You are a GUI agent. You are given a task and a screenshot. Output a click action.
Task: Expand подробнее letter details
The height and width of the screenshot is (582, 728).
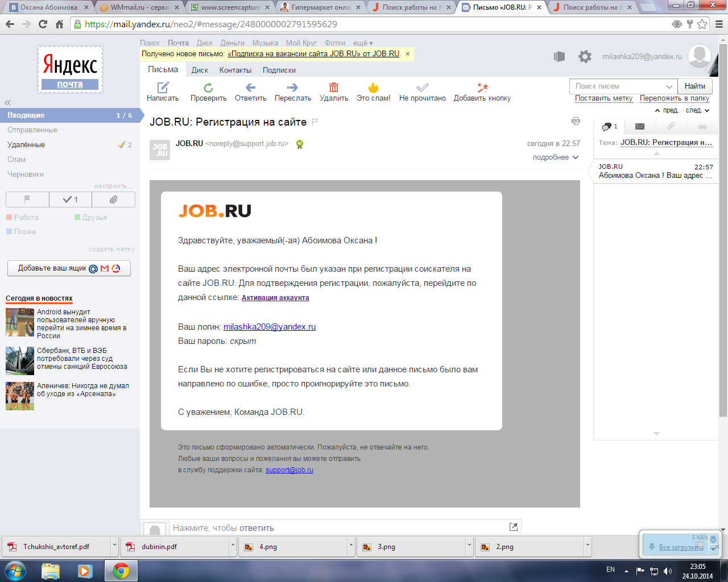click(556, 157)
